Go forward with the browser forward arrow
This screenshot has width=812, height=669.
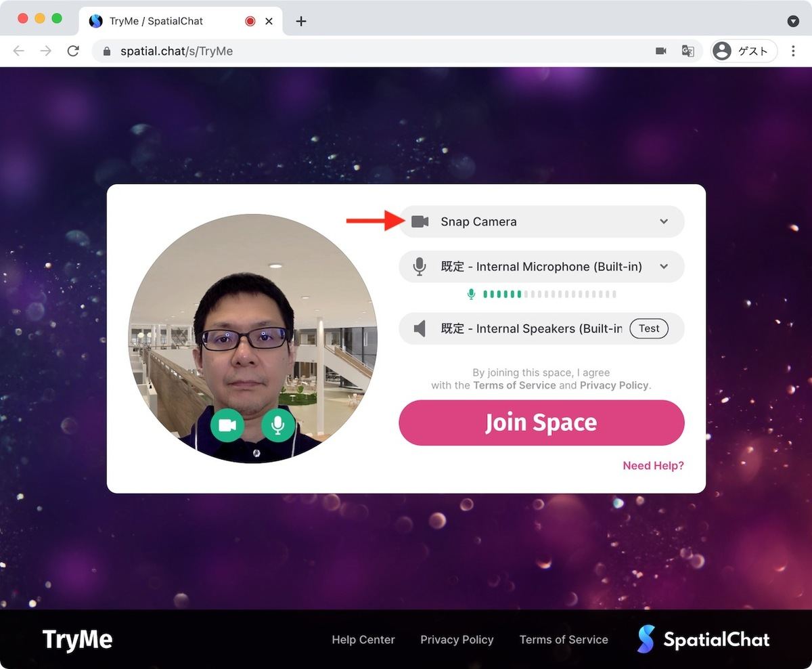click(x=45, y=51)
